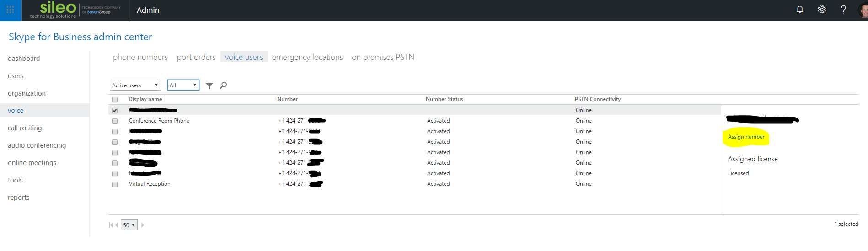Open notifications bell icon

[x=800, y=10]
